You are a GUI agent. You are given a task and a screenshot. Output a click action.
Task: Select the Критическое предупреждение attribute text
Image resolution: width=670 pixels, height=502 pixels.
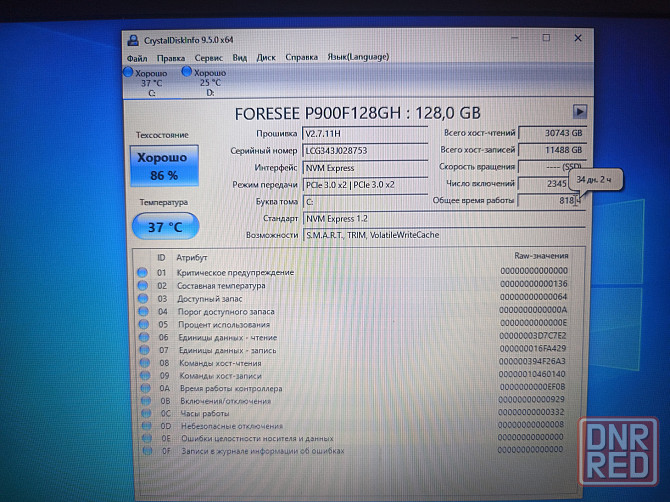click(235, 273)
